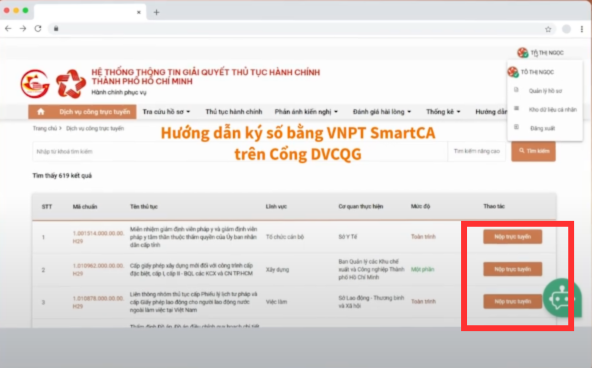Click the Trang chủ breadcrumb link
The width and height of the screenshot is (592, 368).
(x=45, y=128)
